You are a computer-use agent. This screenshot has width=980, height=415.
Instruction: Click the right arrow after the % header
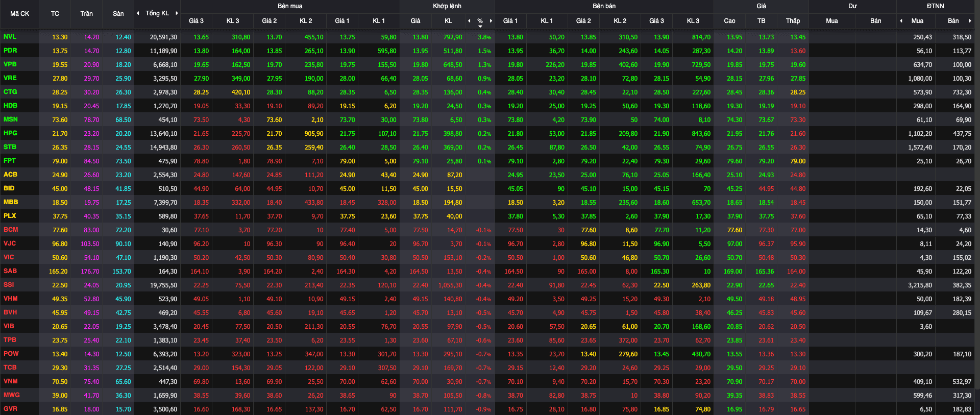click(491, 21)
